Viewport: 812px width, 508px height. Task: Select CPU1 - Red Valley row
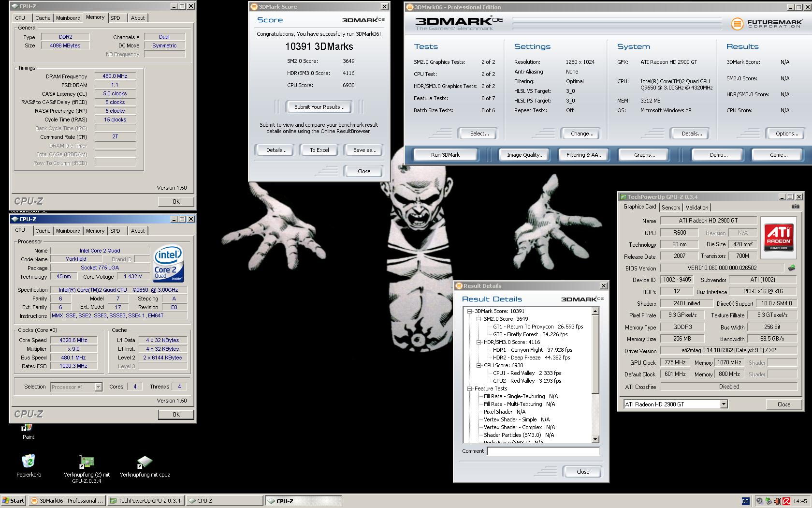[527, 373]
